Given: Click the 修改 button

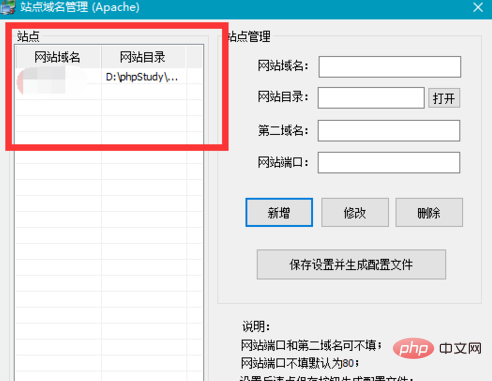Looking at the screenshot, I should click(355, 212).
